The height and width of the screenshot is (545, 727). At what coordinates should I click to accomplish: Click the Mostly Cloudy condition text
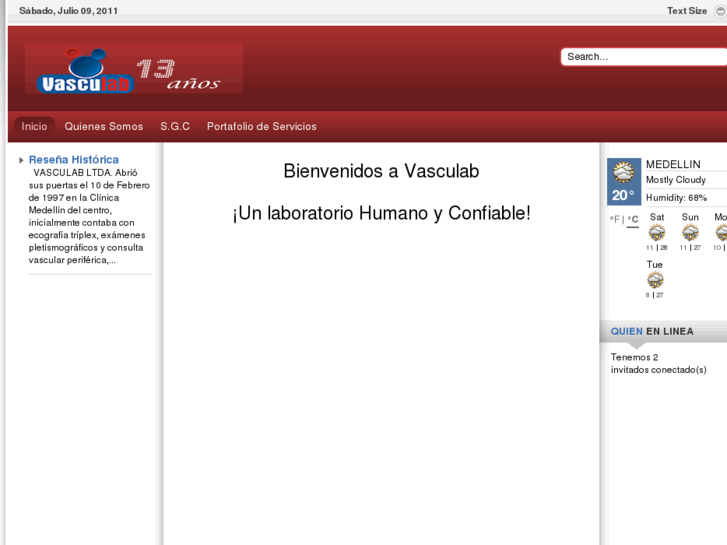[676, 180]
